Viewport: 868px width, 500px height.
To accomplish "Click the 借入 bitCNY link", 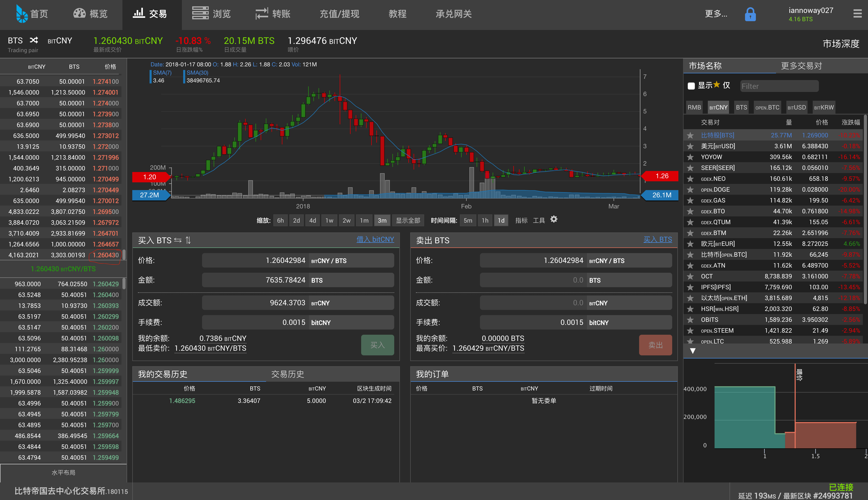I will tap(375, 239).
